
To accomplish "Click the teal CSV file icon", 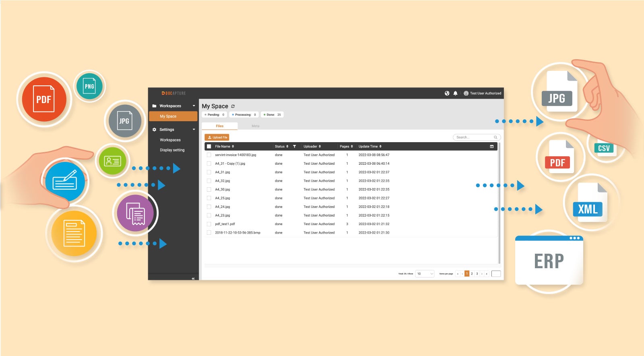I will [x=604, y=148].
